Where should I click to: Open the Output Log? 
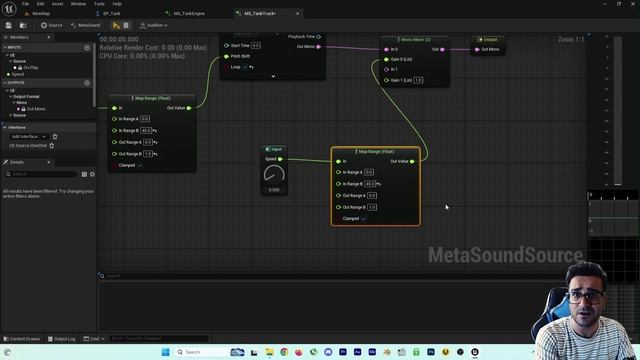(62, 339)
